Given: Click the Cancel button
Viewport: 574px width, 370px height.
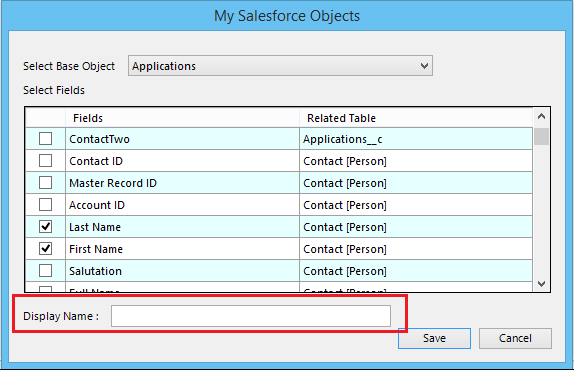Looking at the screenshot, I should [515, 338].
